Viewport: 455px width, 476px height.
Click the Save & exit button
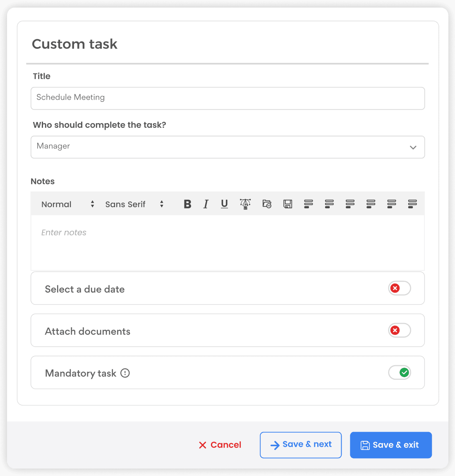(390, 445)
